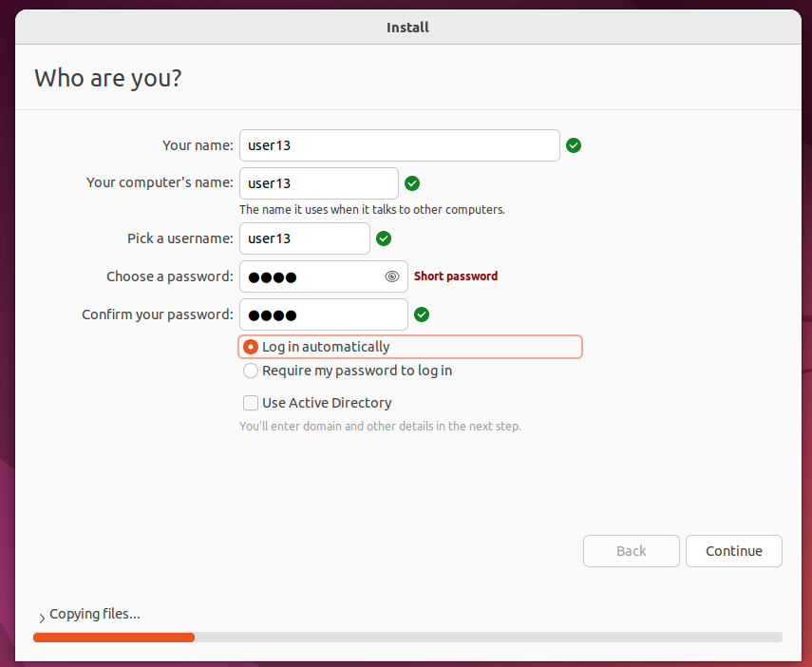This screenshot has height=667, width=812.
Task: Focus the Confirm your password field
Action: tap(324, 314)
